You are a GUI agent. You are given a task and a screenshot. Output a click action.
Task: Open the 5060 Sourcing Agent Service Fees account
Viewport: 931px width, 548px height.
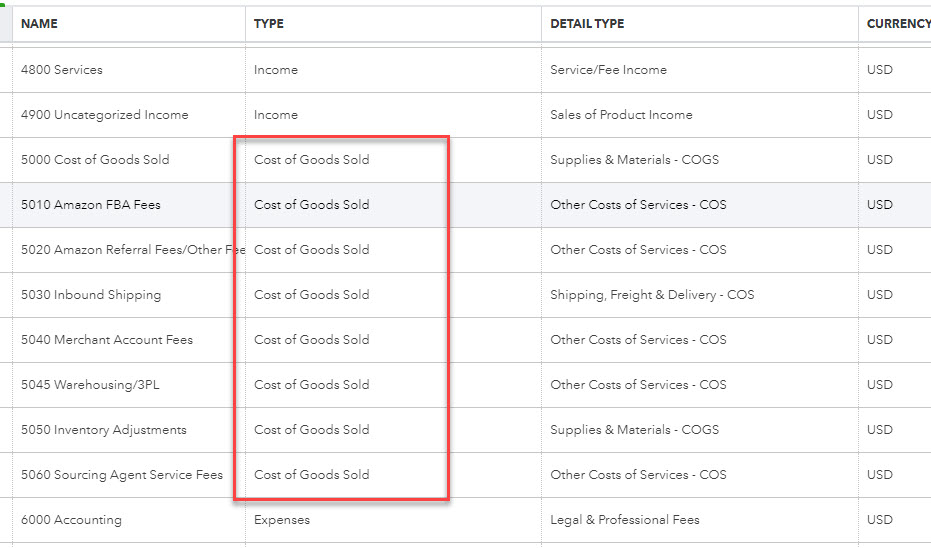(x=122, y=475)
